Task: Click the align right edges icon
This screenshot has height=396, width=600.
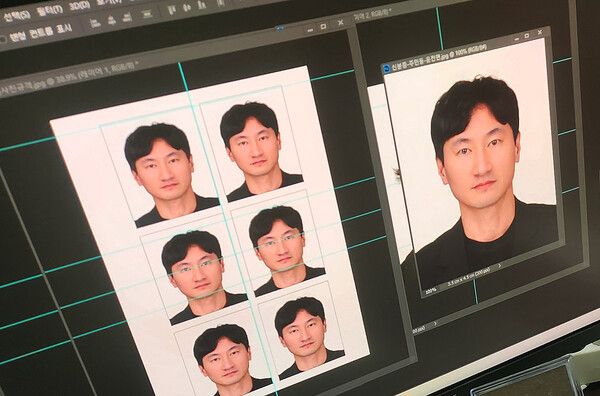Action: point(127,17)
